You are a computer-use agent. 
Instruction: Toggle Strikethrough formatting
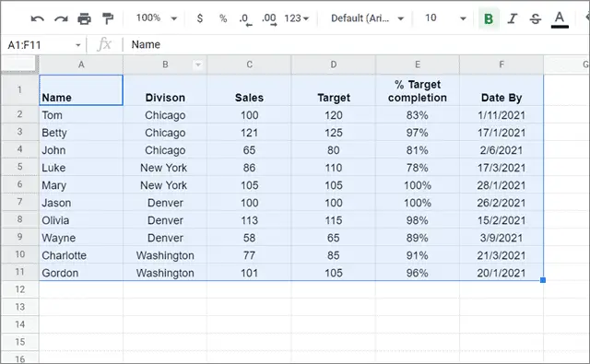536,18
